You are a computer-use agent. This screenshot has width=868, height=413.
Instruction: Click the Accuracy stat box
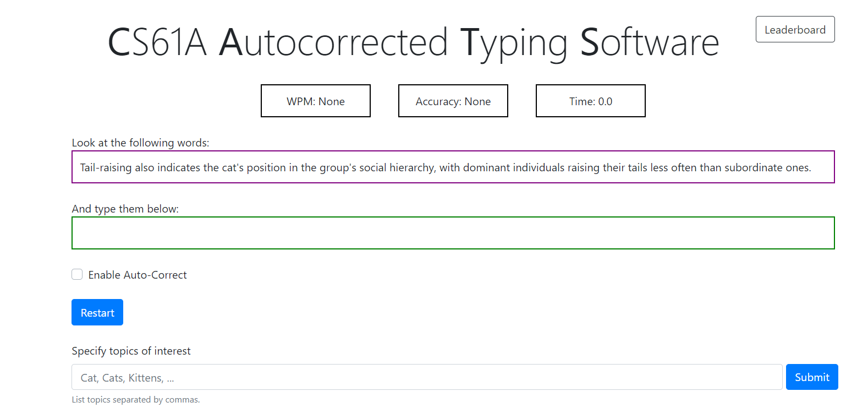pyautogui.click(x=453, y=101)
